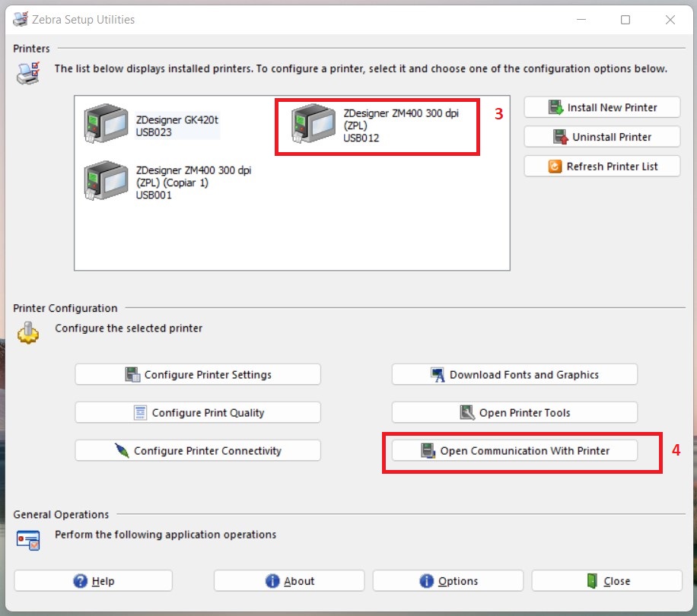Maximize the Zebra Setup Utilities window
The width and height of the screenshot is (697, 616).
[x=625, y=20]
